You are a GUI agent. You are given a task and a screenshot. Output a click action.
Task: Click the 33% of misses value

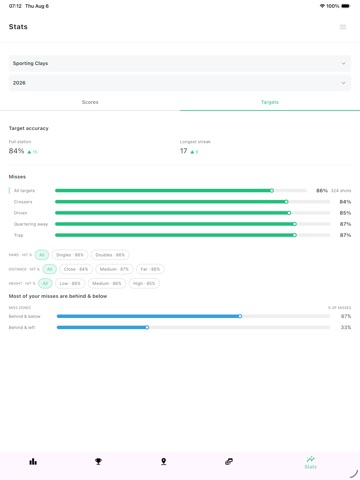346,328
